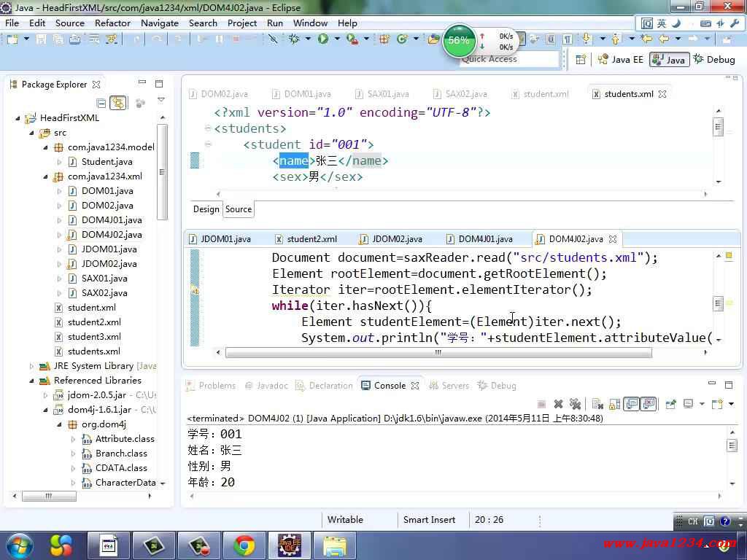The width and height of the screenshot is (747, 560).
Task: Toggle Show Console on Standard Out
Action: 632,404
